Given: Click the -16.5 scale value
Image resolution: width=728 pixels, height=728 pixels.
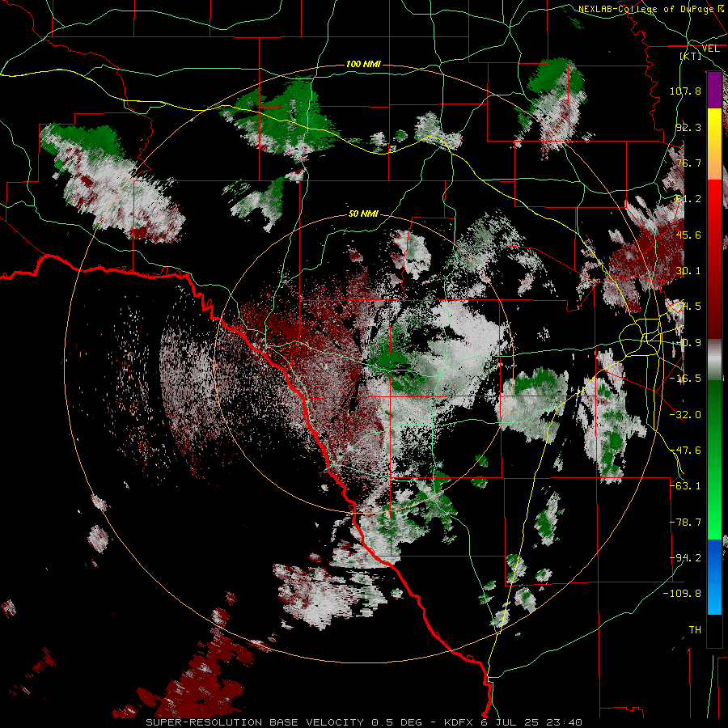Looking at the screenshot, I should click(x=685, y=379).
